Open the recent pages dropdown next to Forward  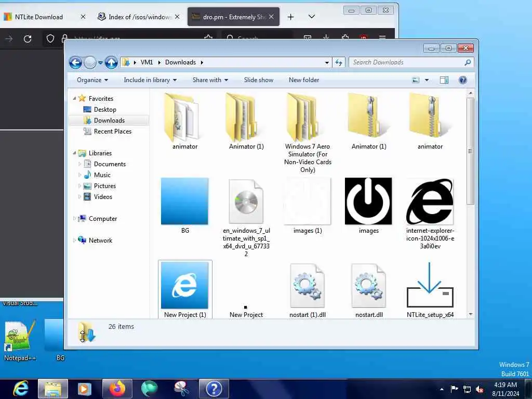100,63
